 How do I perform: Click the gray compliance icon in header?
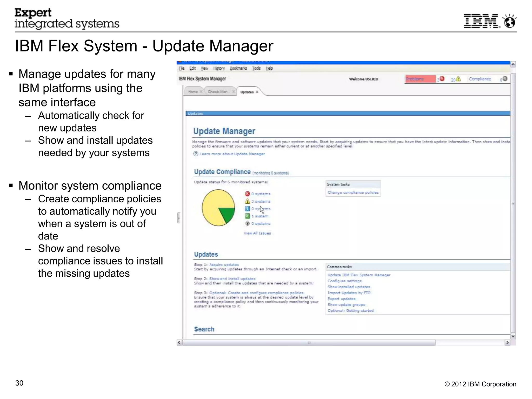[x=505, y=79]
